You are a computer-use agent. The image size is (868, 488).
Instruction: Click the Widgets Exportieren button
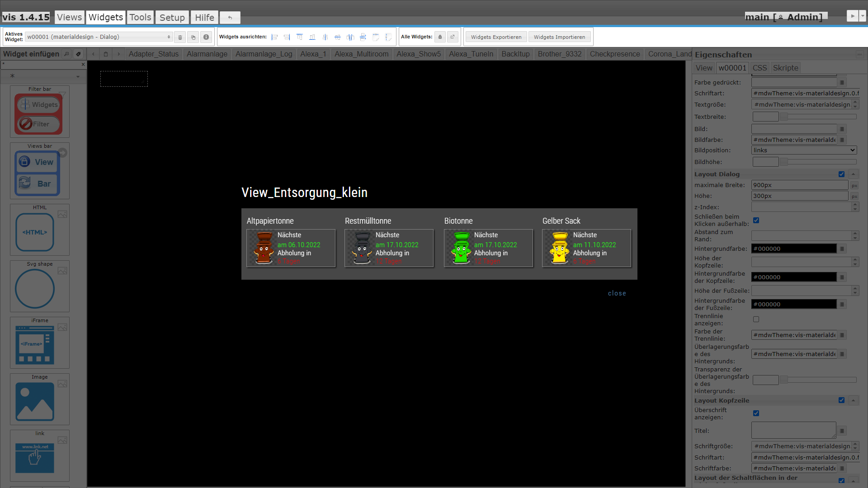coord(496,37)
